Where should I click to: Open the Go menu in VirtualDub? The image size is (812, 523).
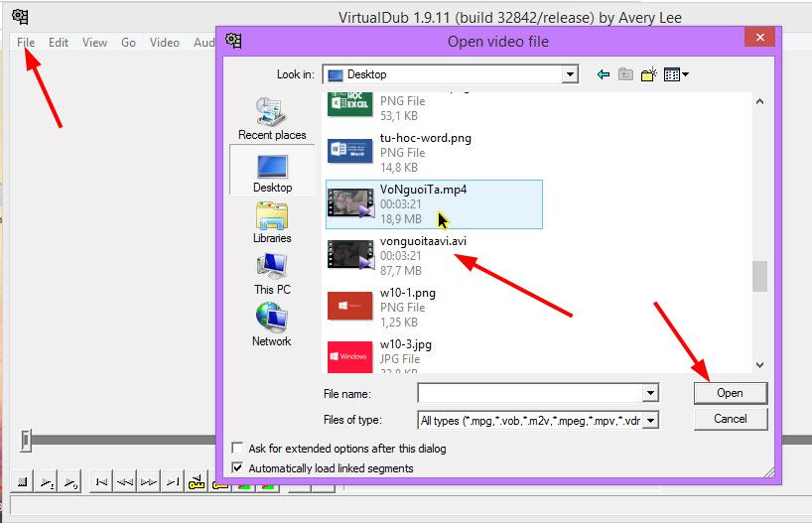[x=128, y=43]
